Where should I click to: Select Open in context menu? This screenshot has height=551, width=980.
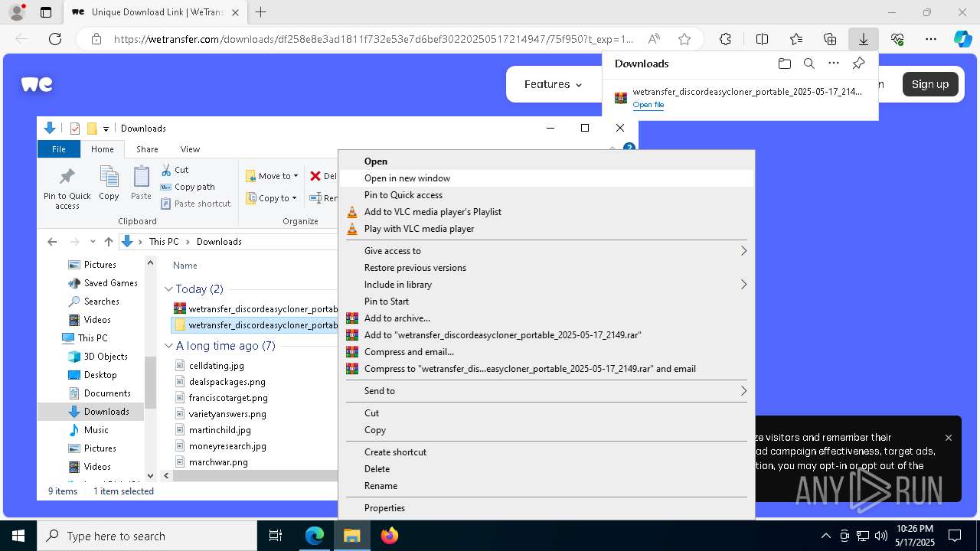[x=546, y=161]
